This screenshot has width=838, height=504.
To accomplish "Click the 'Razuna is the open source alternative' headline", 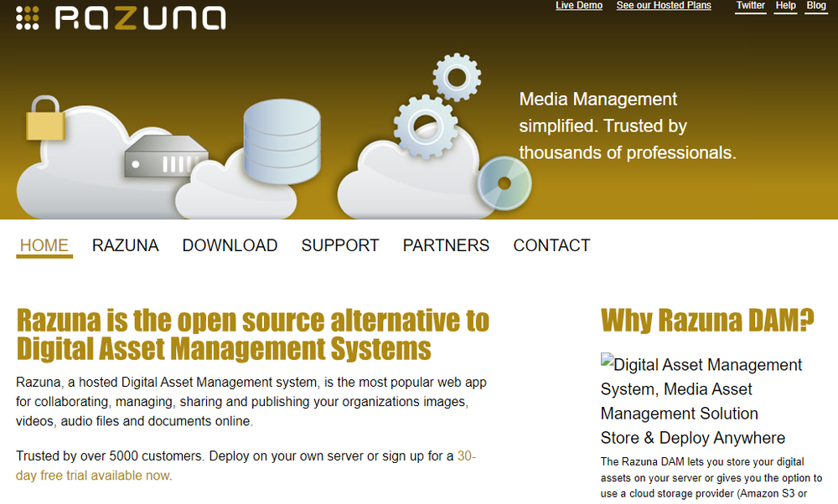I will click(x=253, y=335).
